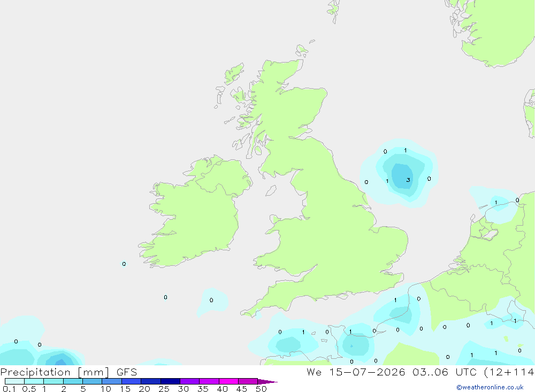
Task: Choose the 40–45 mm legend color swatch
Action: 228,381
